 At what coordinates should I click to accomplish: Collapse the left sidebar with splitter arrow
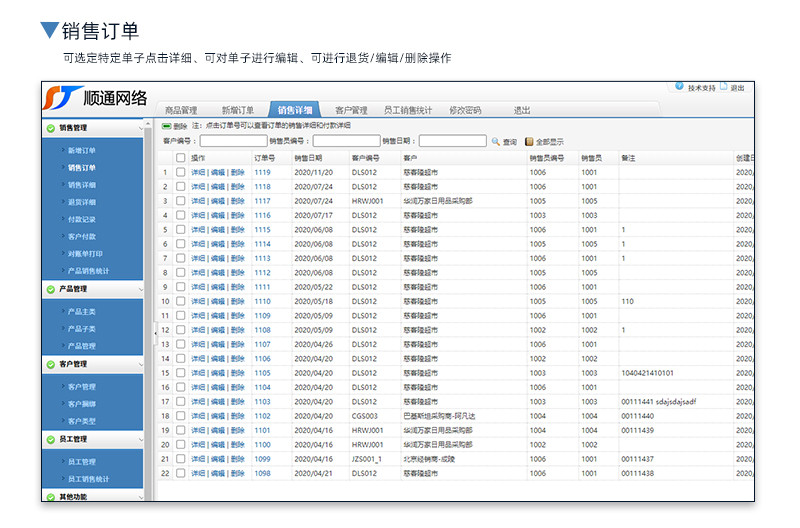click(155, 333)
